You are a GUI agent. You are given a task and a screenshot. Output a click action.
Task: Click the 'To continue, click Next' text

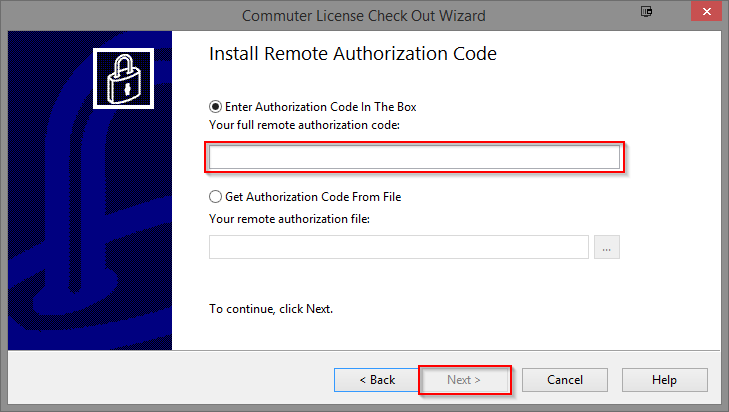[x=271, y=309]
